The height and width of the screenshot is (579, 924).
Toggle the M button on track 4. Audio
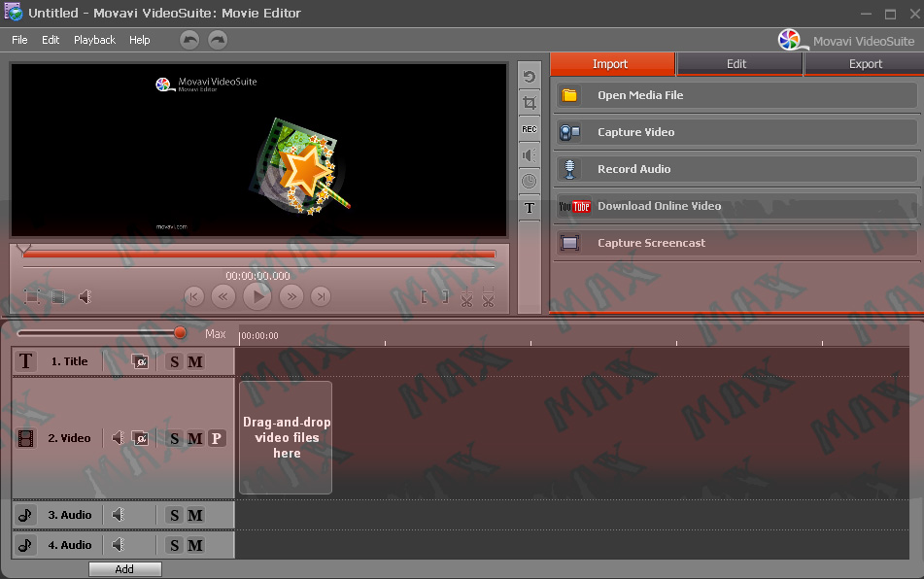coord(195,545)
